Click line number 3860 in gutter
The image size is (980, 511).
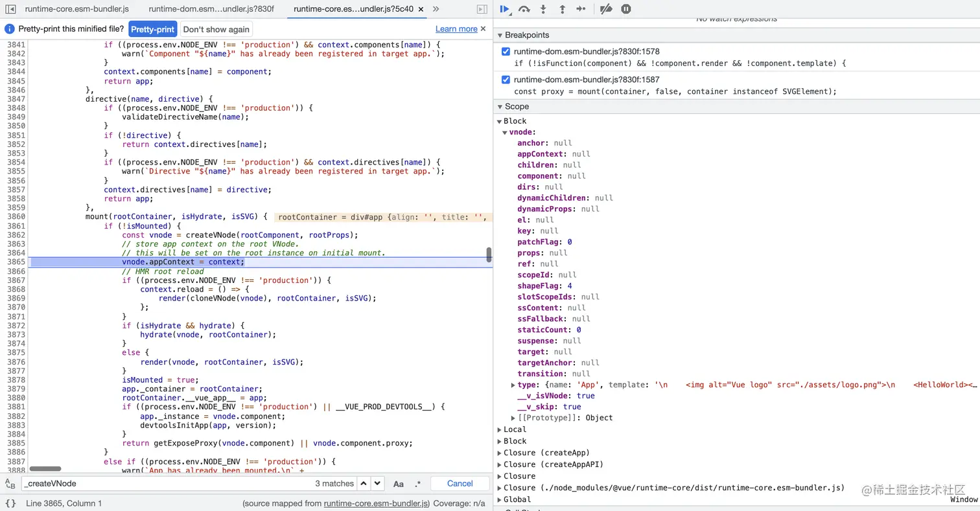pyautogui.click(x=16, y=217)
